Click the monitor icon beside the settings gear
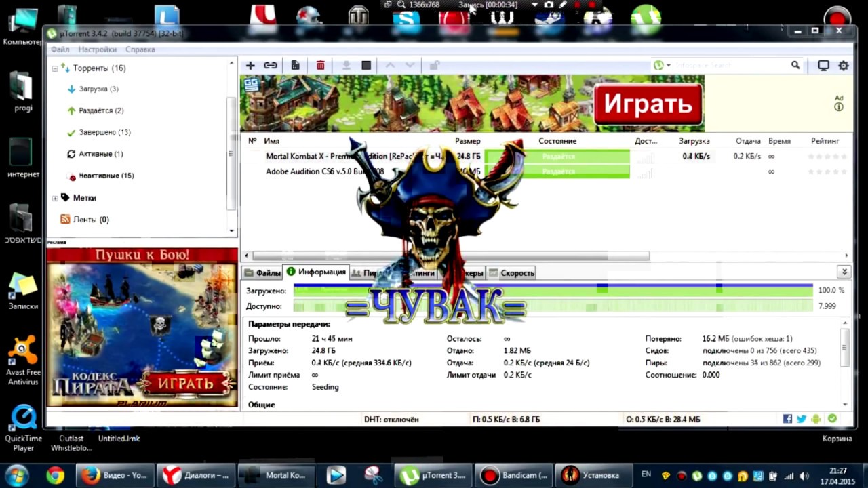Viewport: 868px width, 488px height. coord(823,66)
